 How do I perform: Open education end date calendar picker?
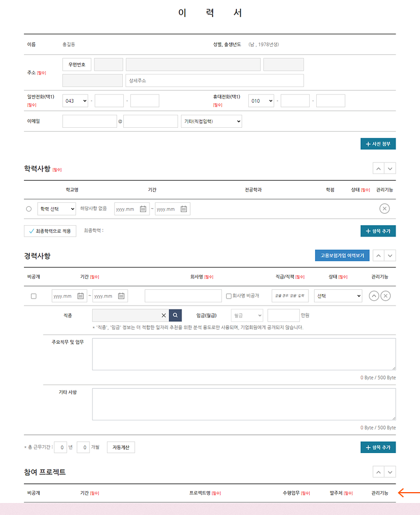(x=184, y=209)
